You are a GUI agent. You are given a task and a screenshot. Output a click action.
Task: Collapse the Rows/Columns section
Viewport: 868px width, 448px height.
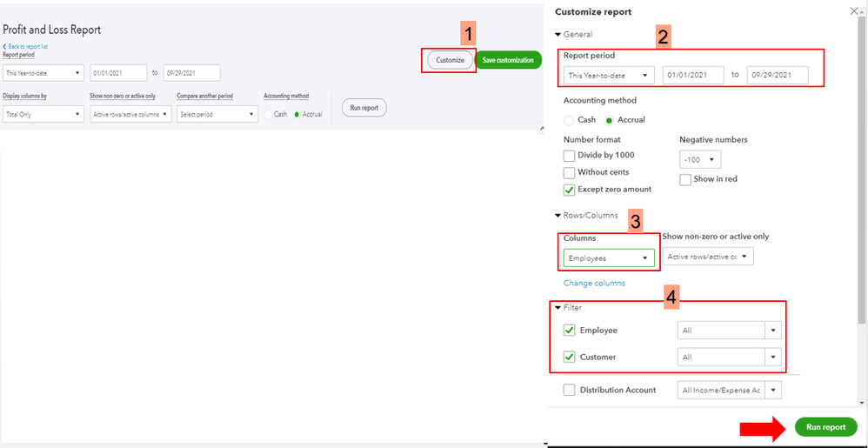coord(558,216)
